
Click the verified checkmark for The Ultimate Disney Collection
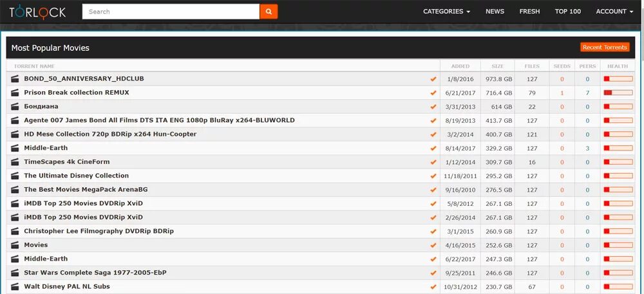433,176
